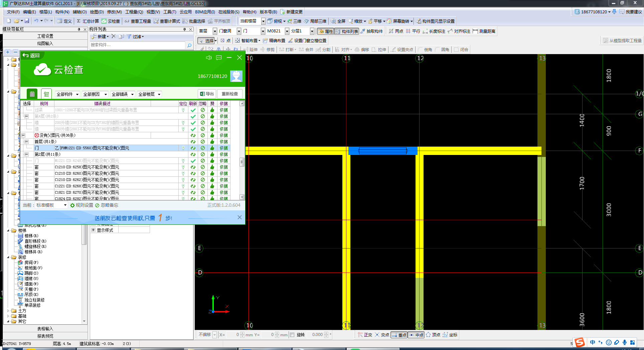Open 规则设置 rule settings
This screenshot has width=644, height=350.
click(82, 205)
